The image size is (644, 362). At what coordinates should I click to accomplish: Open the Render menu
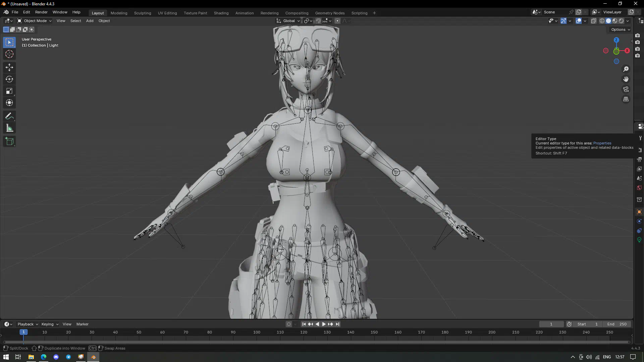pos(41,12)
